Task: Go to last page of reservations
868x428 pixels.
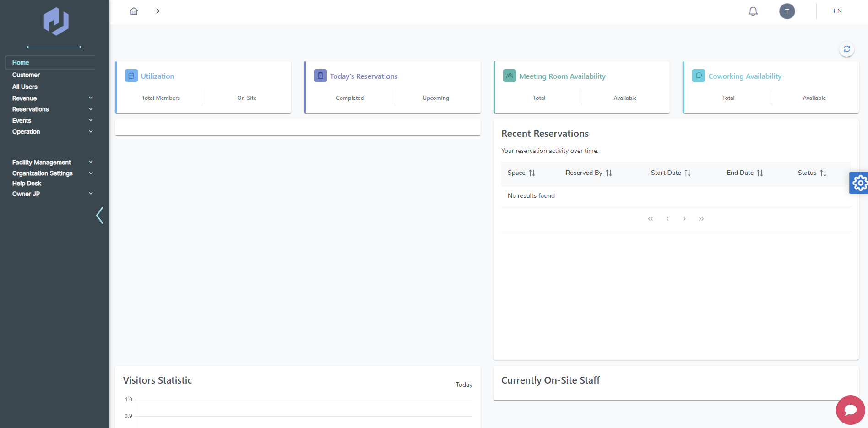Action: click(x=701, y=219)
